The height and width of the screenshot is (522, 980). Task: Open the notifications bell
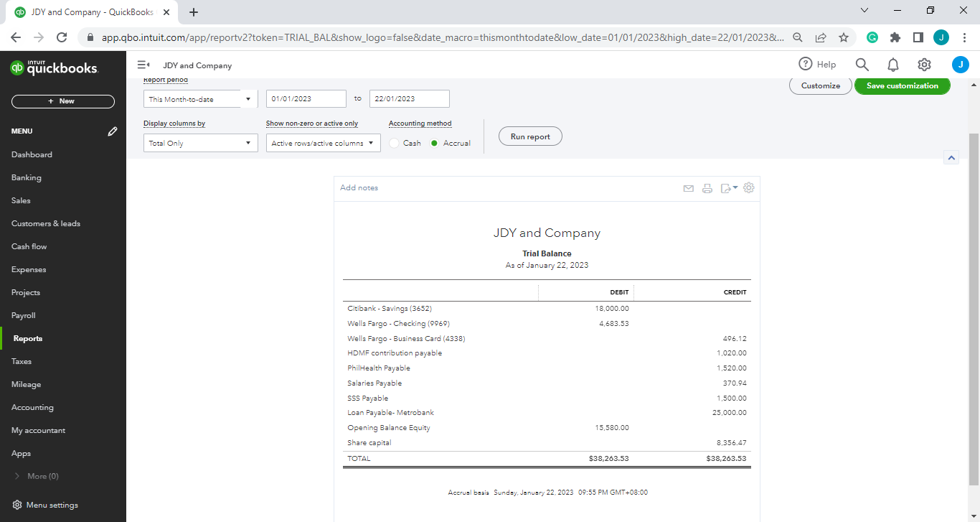point(893,65)
